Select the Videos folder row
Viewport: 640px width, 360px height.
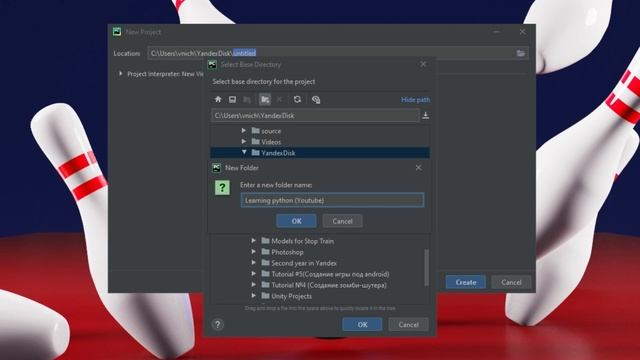320,142
